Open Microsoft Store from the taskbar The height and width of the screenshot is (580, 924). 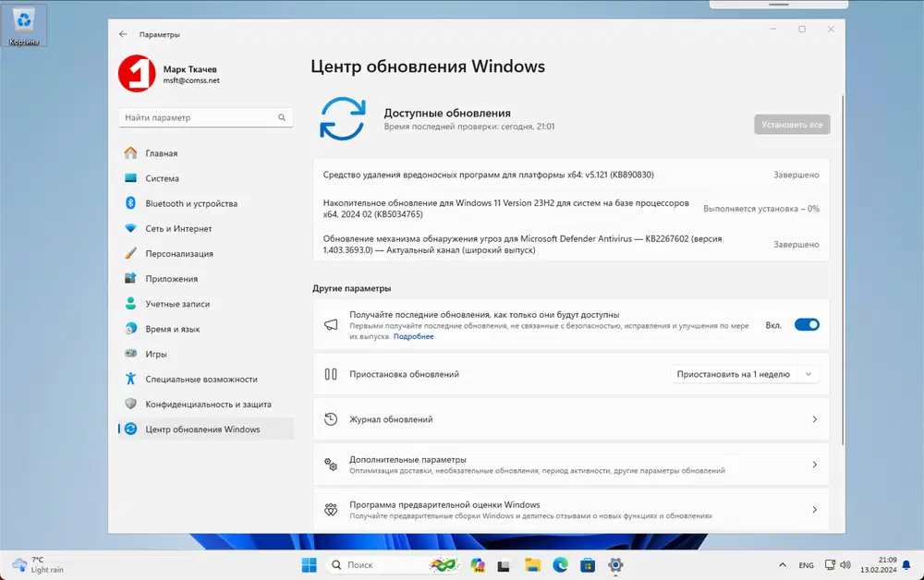(x=588, y=565)
